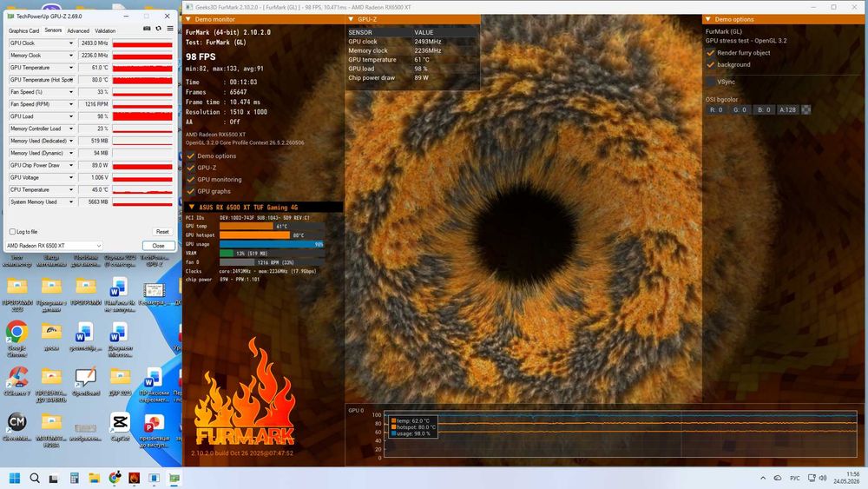
Task: Click the Close button in GPU-Z
Action: (x=158, y=245)
